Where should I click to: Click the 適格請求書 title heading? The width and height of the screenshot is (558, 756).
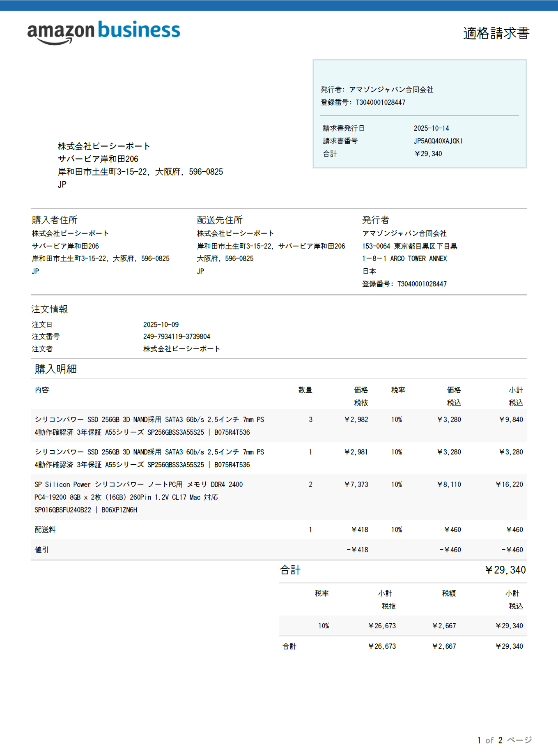click(x=496, y=33)
